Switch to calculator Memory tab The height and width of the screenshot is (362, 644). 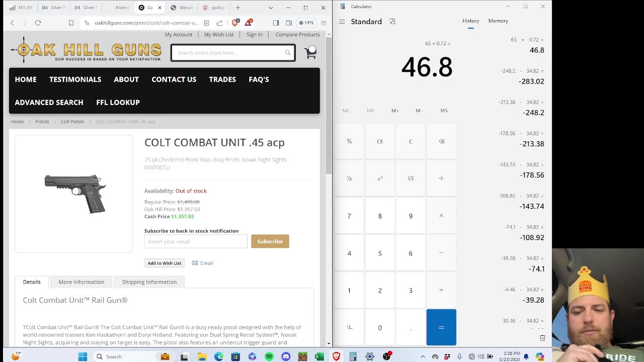(x=498, y=21)
